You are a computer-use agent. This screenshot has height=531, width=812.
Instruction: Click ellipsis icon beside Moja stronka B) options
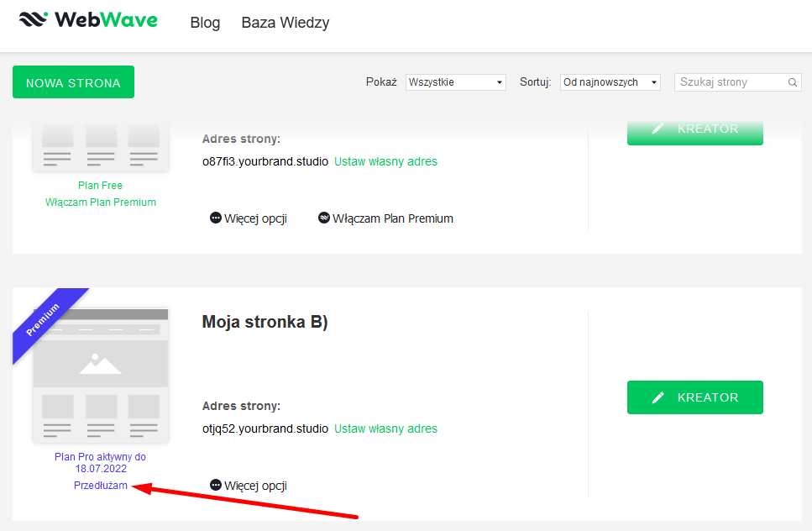[216, 486]
